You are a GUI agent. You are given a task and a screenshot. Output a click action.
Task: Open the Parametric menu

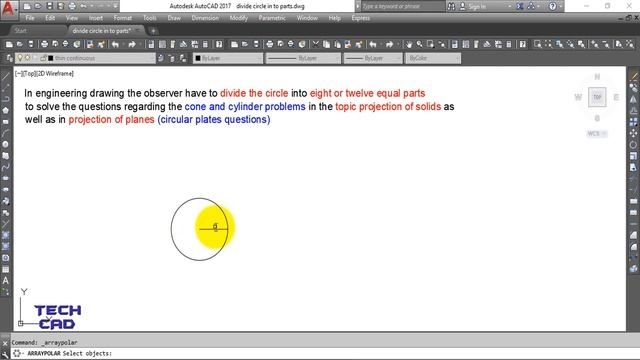click(272, 18)
